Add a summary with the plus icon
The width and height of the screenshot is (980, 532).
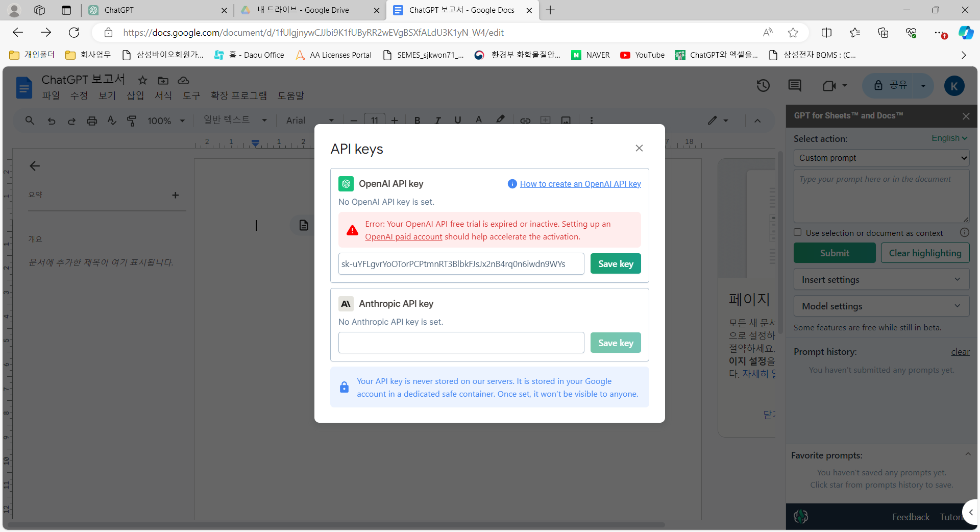(175, 195)
